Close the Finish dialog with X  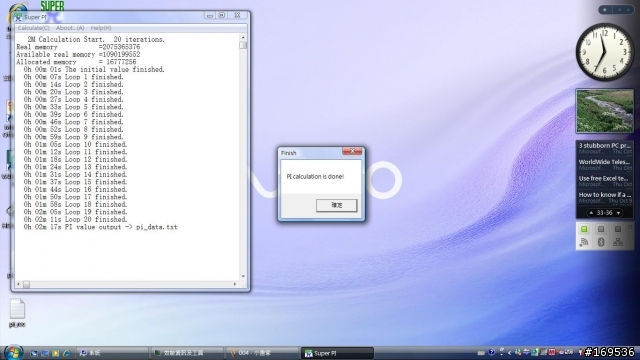tap(352, 151)
